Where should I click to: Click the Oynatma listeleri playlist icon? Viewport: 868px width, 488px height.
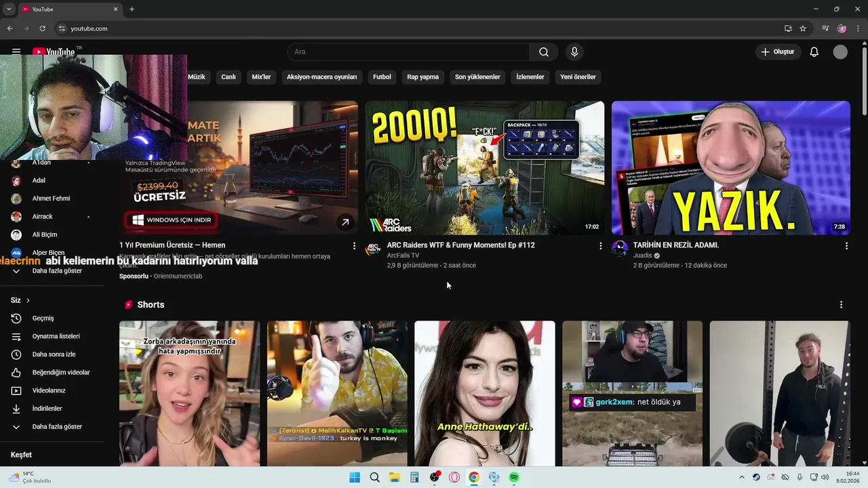[x=16, y=336]
